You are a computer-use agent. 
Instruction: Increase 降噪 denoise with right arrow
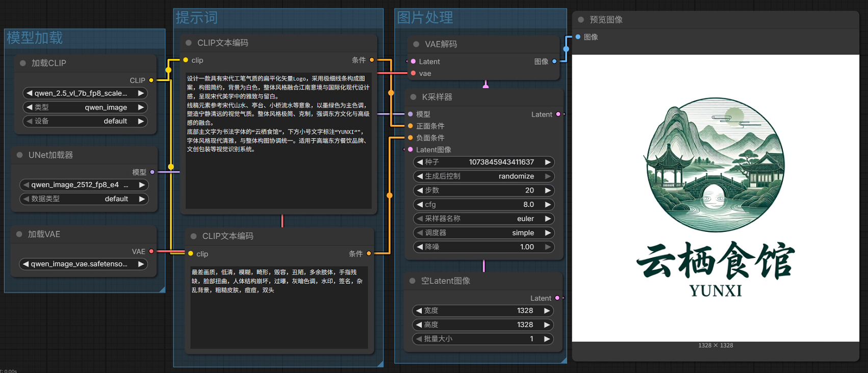[548, 247]
